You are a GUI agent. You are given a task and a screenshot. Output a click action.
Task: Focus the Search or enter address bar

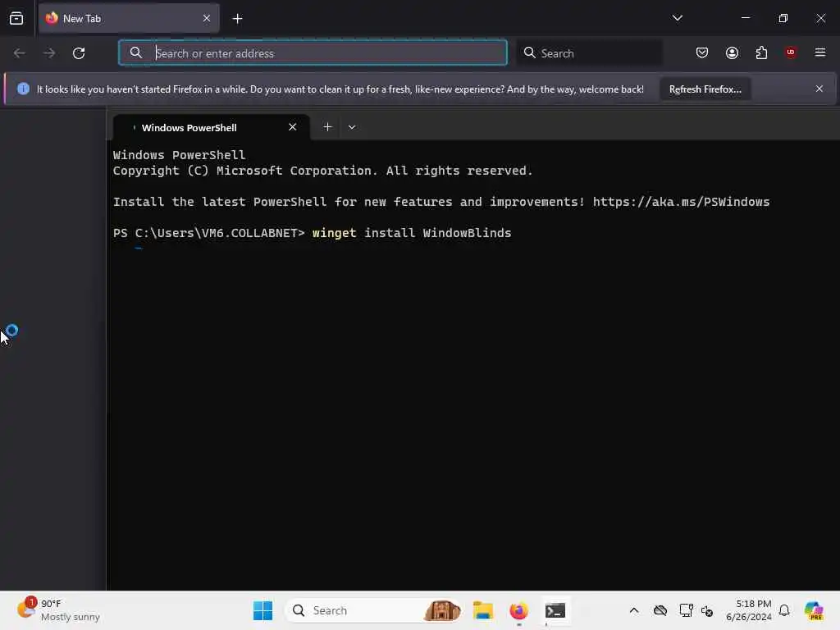pos(313,52)
